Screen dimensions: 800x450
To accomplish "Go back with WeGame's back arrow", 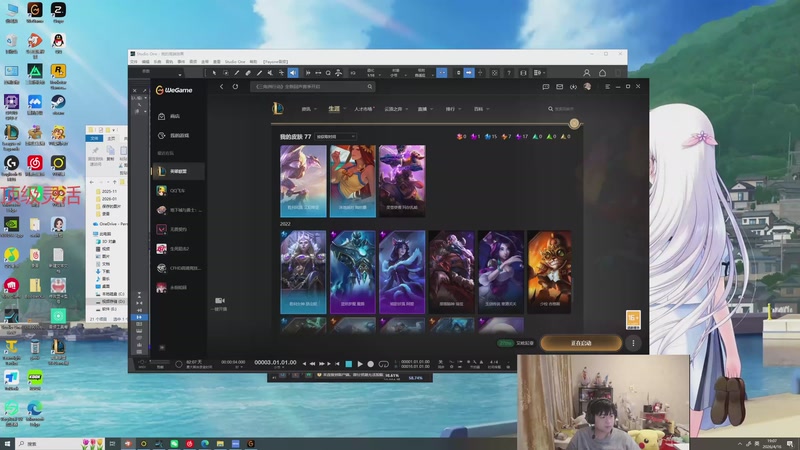I will pos(221,87).
